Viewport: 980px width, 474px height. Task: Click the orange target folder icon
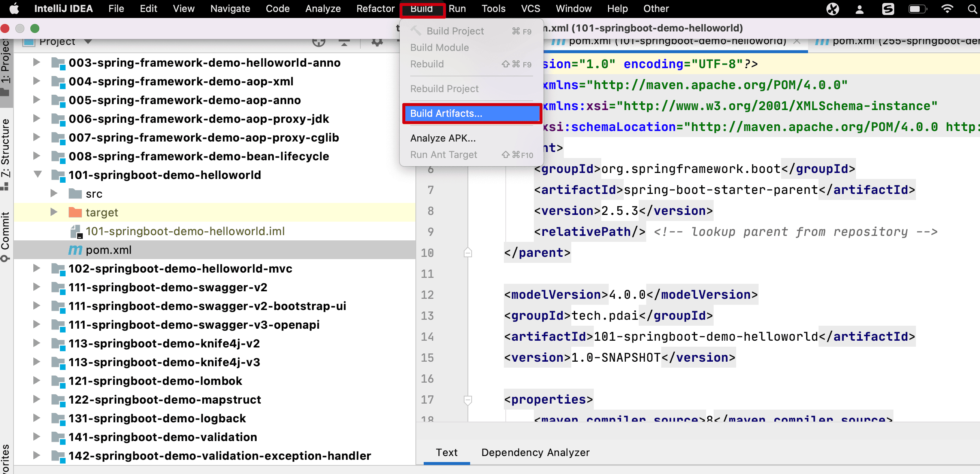point(75,212)
